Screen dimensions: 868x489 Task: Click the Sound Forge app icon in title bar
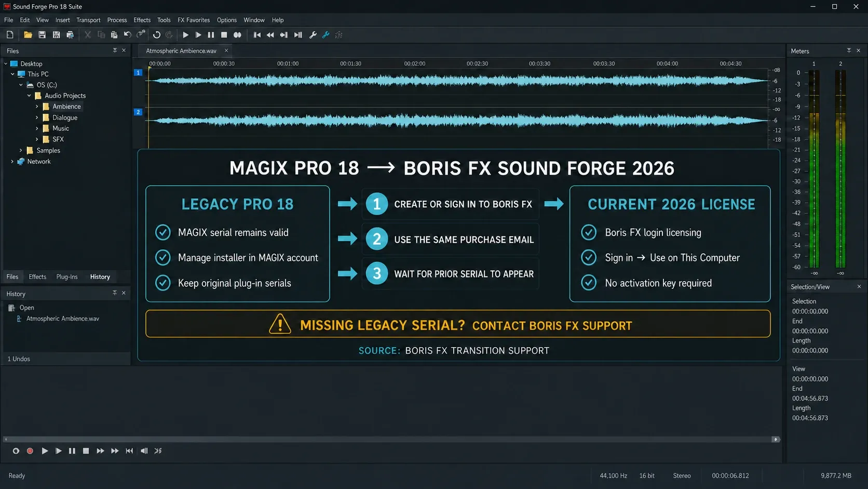tap(7, 6)
